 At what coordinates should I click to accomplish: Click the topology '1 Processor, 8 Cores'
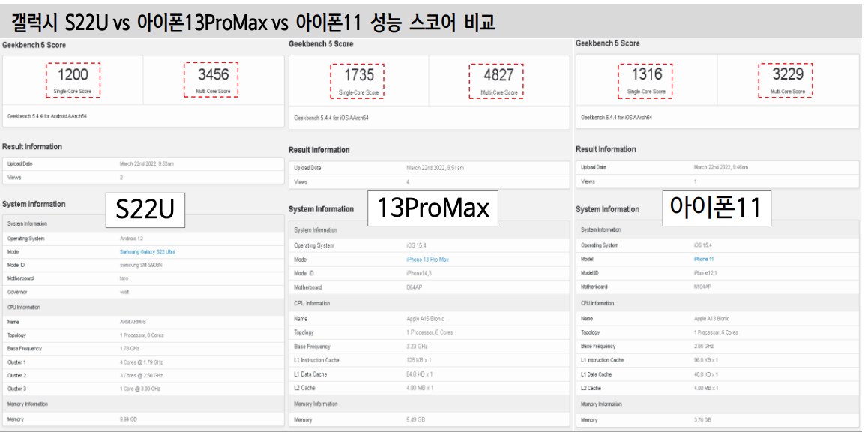click(142, 335)
